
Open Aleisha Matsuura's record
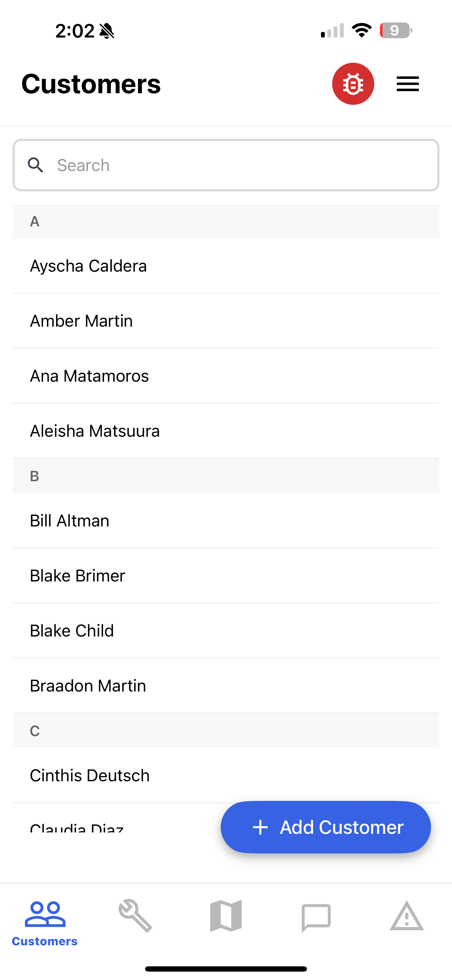pos(95,431)
